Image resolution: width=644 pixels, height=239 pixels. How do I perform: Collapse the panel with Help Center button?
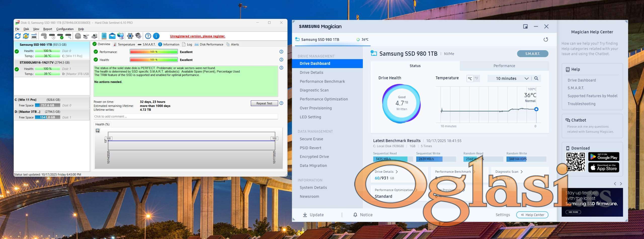[532, 215]
